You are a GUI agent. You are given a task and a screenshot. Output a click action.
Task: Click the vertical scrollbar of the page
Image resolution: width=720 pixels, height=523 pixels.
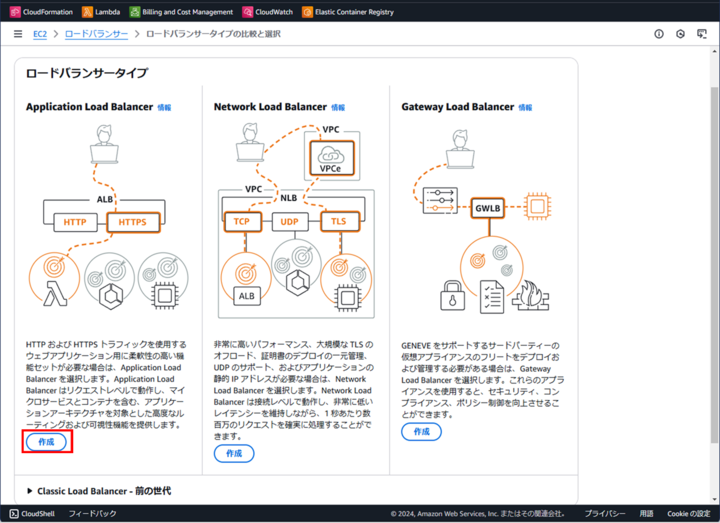(714, 264)
